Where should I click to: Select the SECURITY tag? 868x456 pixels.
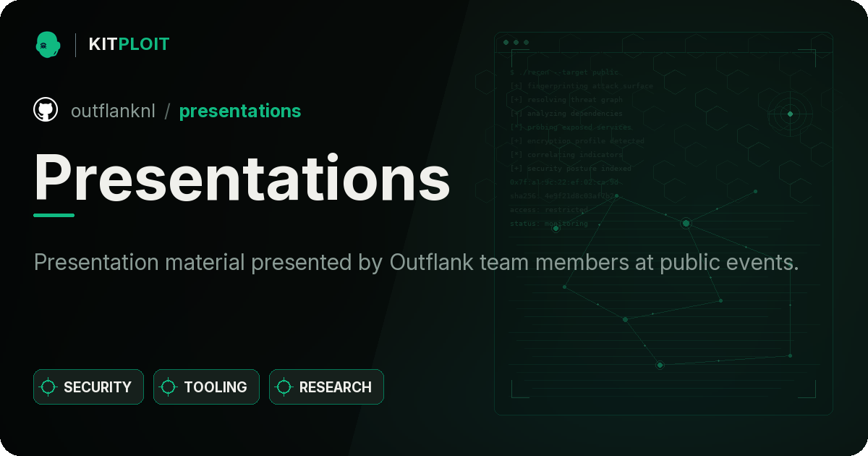[x=88, y=387]
